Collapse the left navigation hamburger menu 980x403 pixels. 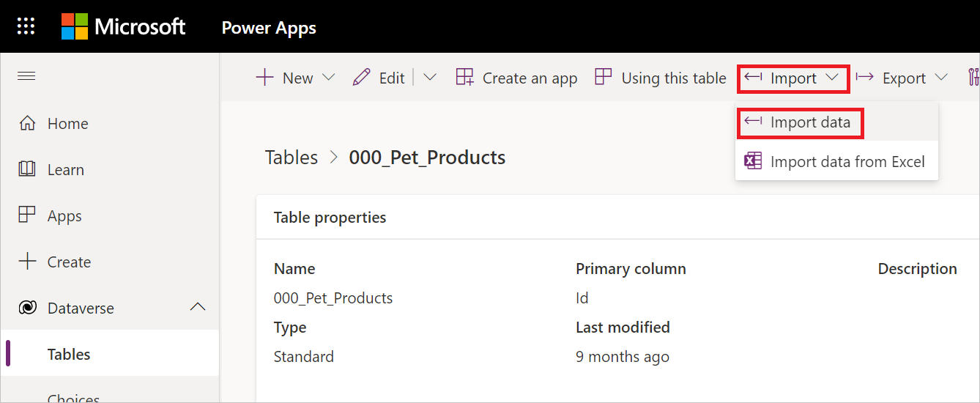pyautogui.click(x=26, y=76)
